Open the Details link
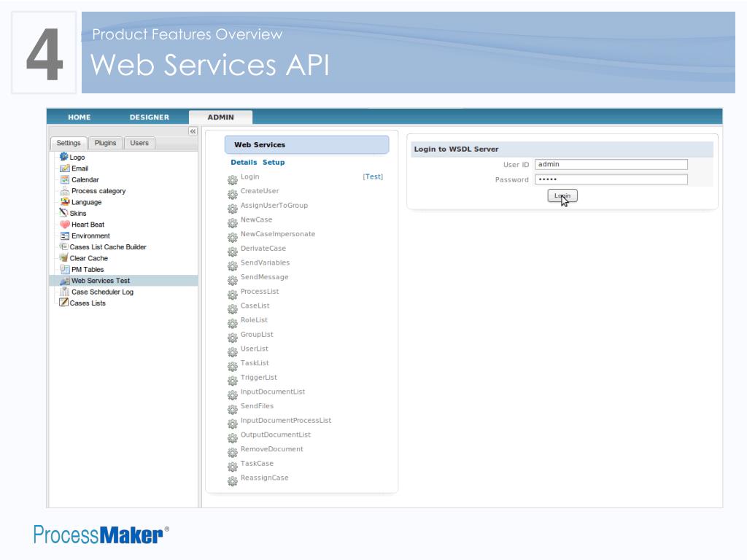This screenshot has height=560, width=747. (244, 163)
